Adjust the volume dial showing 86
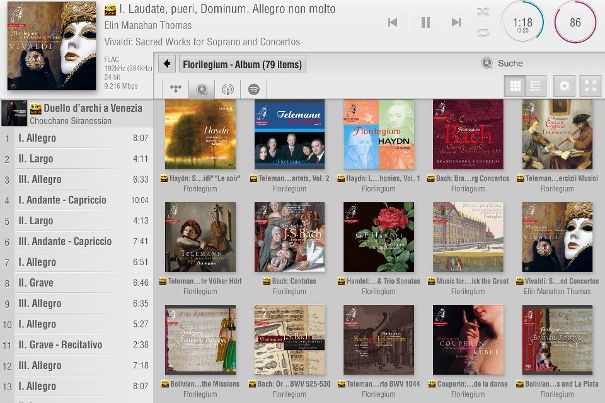Image resolution: width=605 pixels, height=403 pixels. 575,23
